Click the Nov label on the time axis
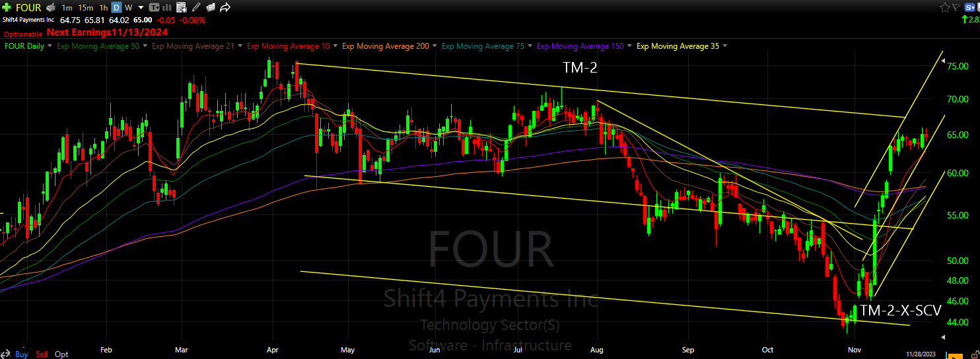The width and height of the screenshot is (980, 359). 855,349
